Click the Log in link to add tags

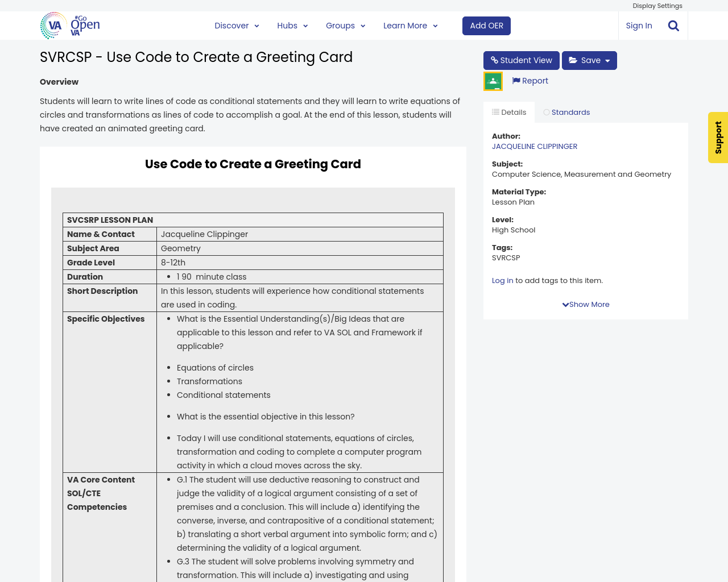coord(502,281)
